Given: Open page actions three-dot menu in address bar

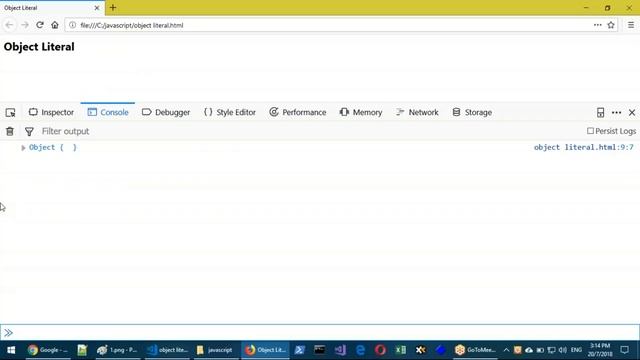Looking at the screenshot, I should point(598,25).
